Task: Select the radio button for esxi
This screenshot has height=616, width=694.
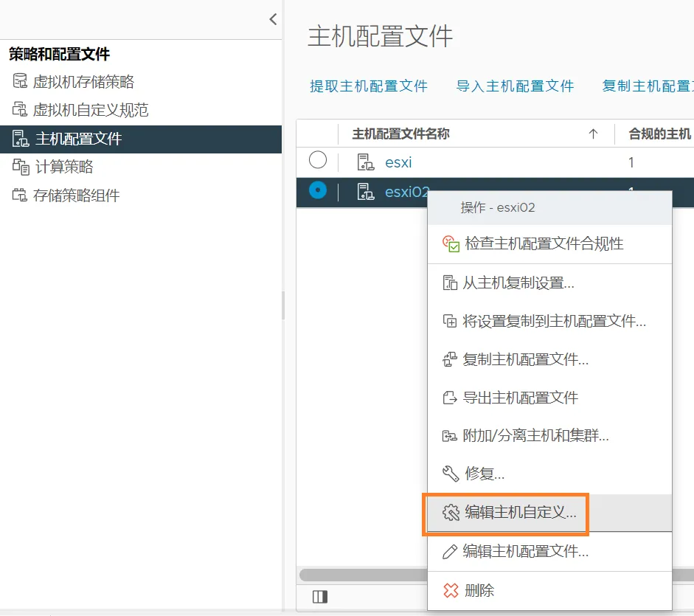Action: pos(318,160)
